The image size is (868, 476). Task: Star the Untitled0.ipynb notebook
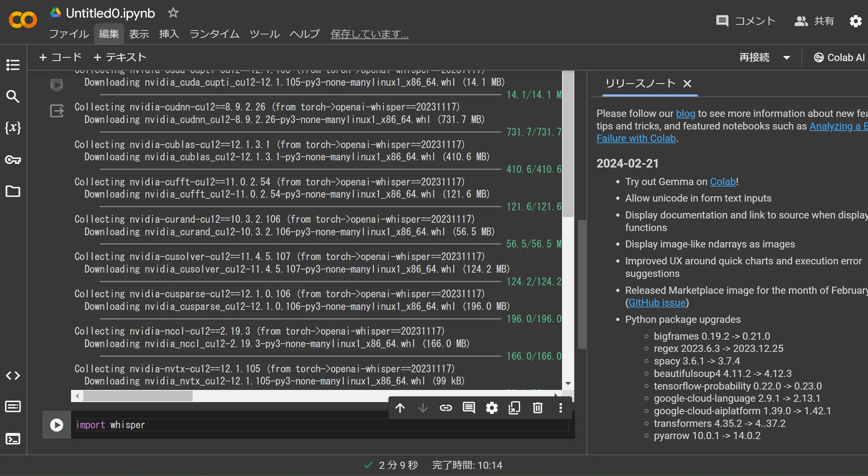(x=173, y=13)
